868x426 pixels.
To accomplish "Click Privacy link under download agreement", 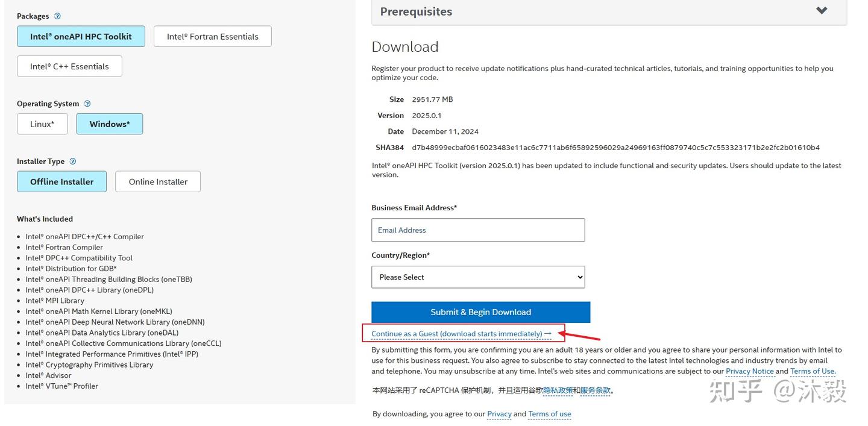I will pos(499,414).
